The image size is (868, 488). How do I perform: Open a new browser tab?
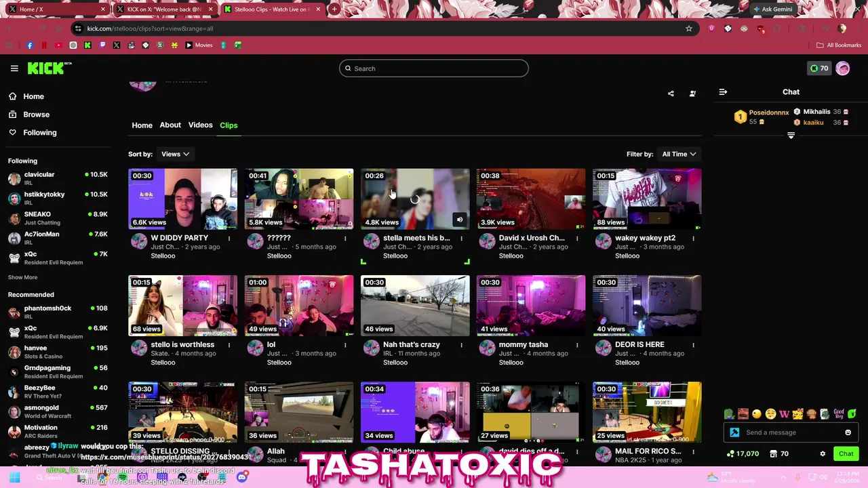[x=334, y=9]
